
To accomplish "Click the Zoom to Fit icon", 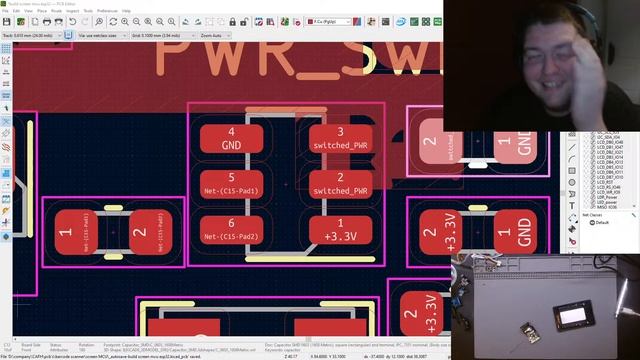I will tap(148, 22).
